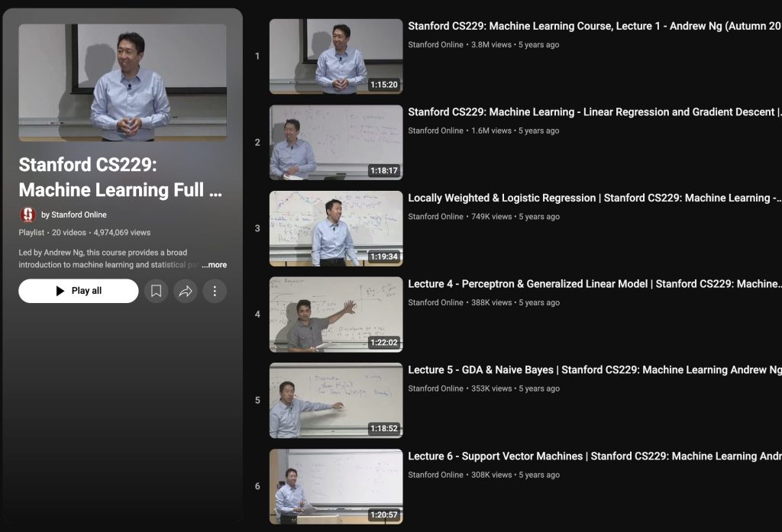This screenshot has width=782, height=532.
Task: Open Linear Regression and Gradient Descent thumbnail
Action: coord(335,143)
